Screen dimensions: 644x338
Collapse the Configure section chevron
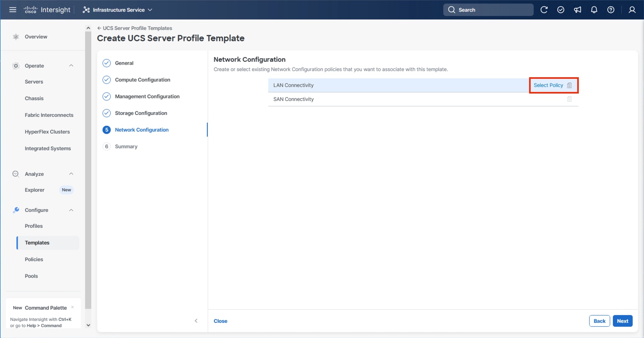tap(71, 210)
